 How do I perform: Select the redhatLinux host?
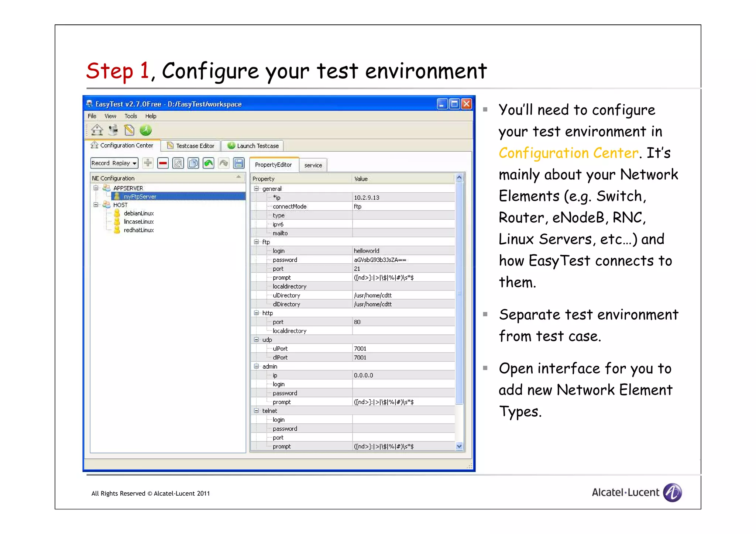pos(138,230)
